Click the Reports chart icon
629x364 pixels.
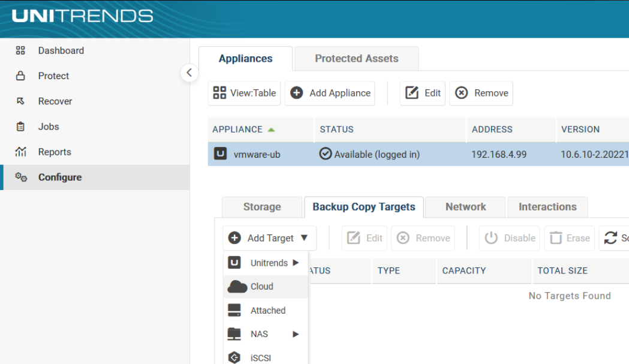[x=20, y=152]
